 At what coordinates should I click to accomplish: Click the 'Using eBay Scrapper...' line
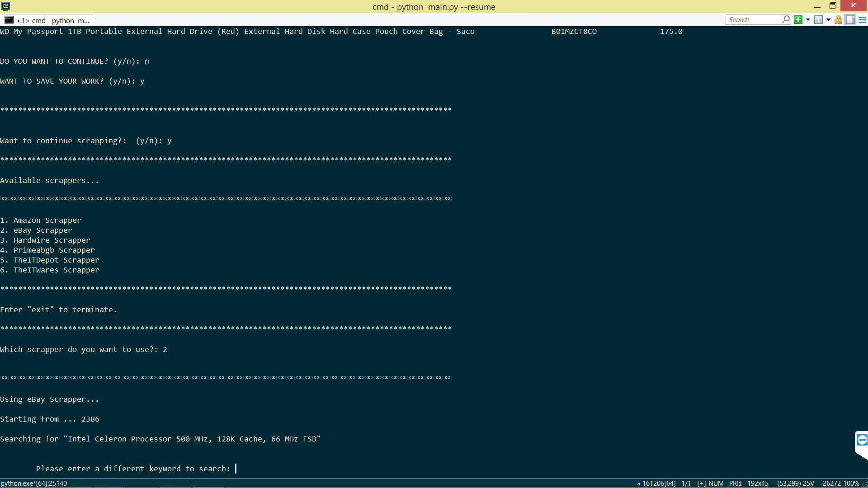click(x=50, y=399)
